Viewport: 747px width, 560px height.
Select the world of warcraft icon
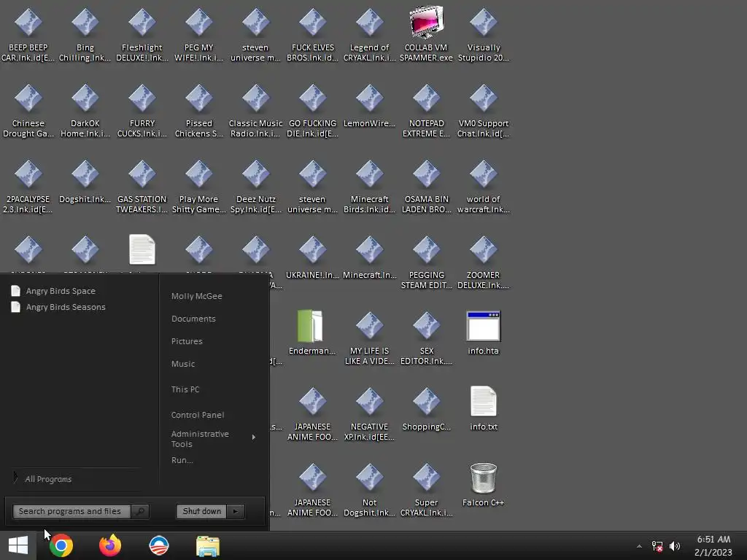click(x=483, y=186)
